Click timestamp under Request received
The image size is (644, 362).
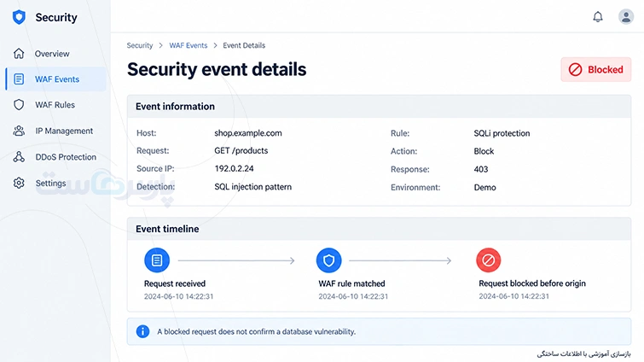(178, 296)
